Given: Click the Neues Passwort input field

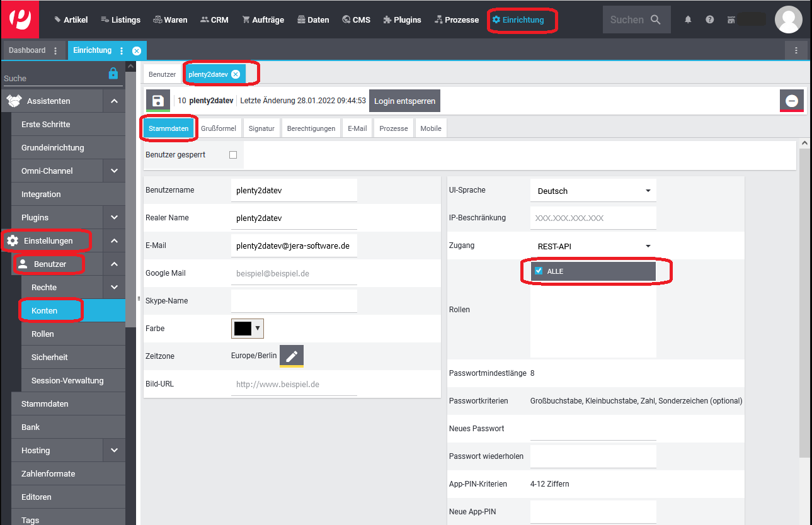Looking at the screenshot, I should point(593,429).
